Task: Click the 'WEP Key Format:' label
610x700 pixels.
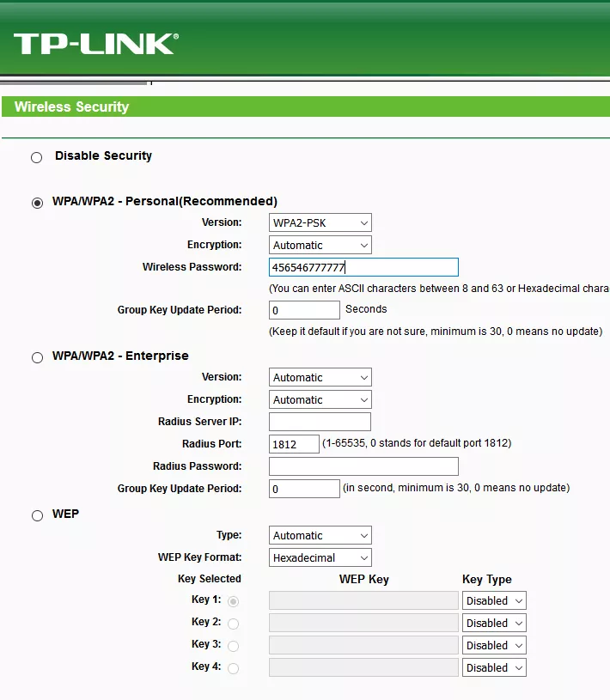Action: point(199,557)
